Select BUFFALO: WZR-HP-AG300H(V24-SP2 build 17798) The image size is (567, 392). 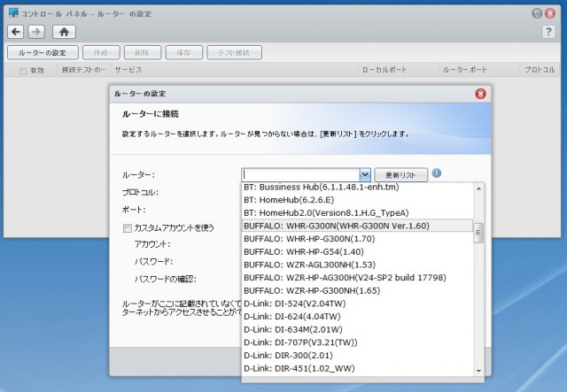(357, 278)
